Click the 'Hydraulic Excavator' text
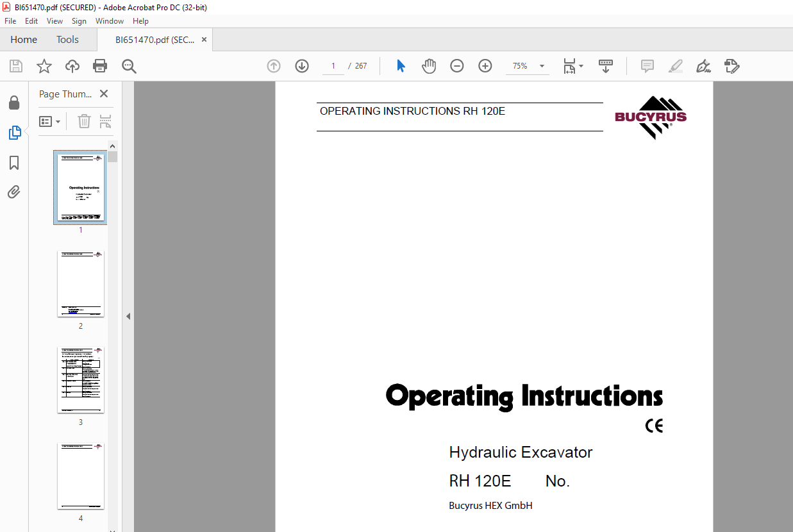 (x=521, y=453)
